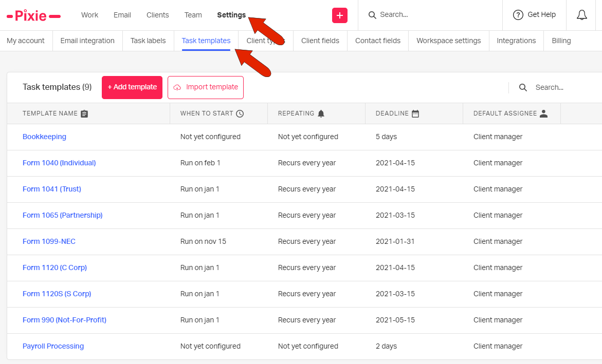Click 'Run on feb 1' in Form 1040 row
The image size is (602, 364).
pyautogui.click(x=200, y=163)
